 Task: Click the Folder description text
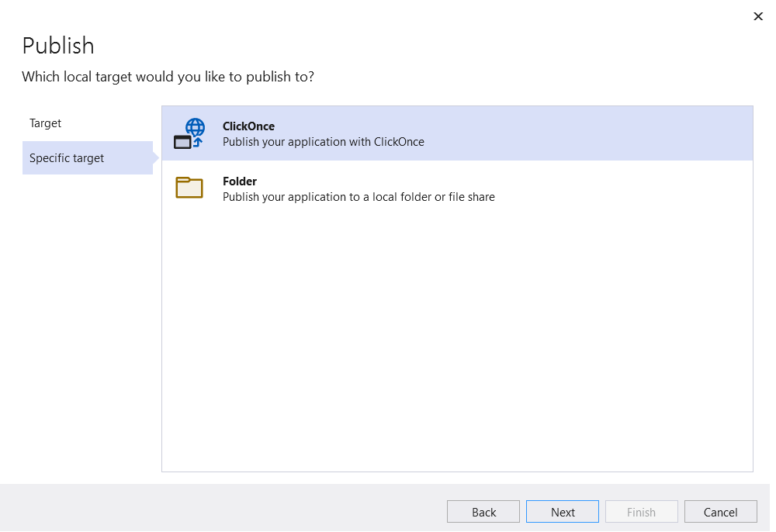pyautogui.click(x=357, y=196)
